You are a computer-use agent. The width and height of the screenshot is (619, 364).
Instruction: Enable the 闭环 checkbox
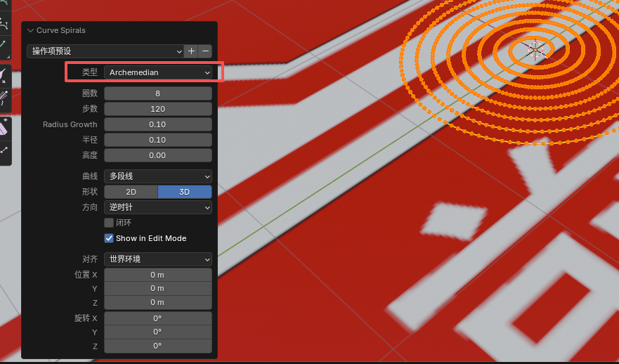tap(109, 223)
